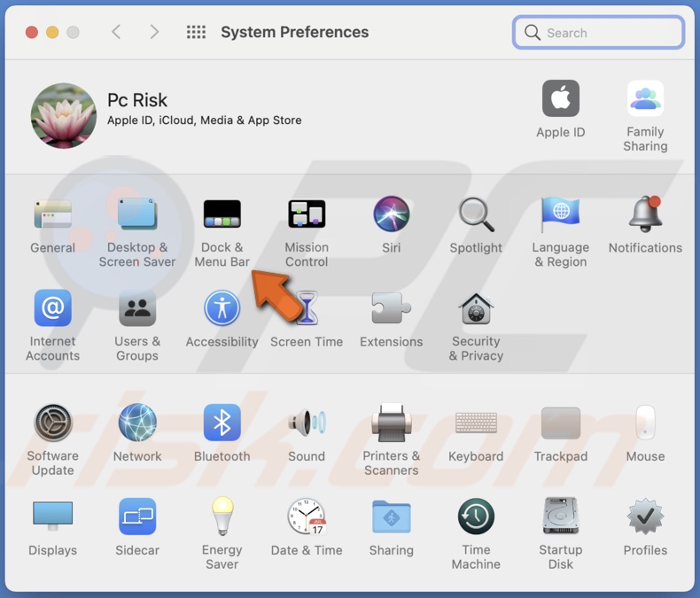Open Accessibility preferences
700x598 pixels.
(222, 308)
